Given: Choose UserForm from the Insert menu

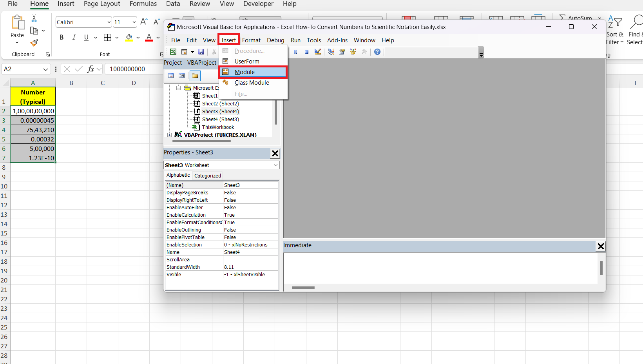Looking at the screenshot, I should (253, 62).
